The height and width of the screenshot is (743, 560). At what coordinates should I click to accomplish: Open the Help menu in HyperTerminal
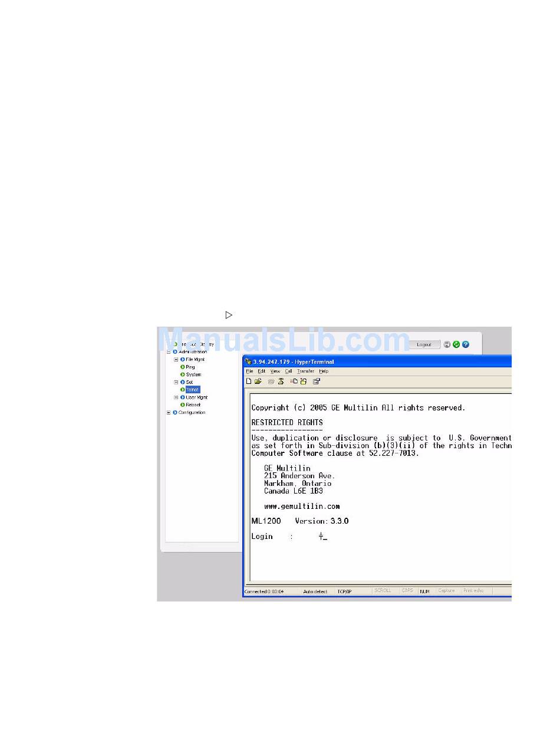324,371
